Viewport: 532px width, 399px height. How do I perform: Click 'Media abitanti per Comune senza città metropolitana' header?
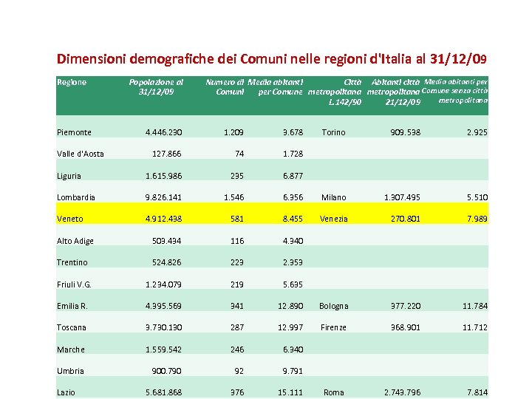[x=454, y=91]
